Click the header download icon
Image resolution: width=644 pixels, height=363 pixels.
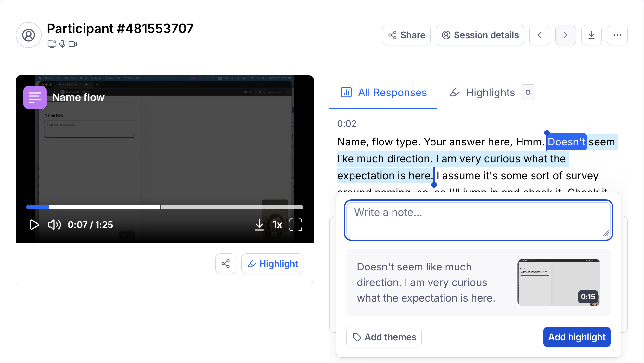(x=591, y=35)
